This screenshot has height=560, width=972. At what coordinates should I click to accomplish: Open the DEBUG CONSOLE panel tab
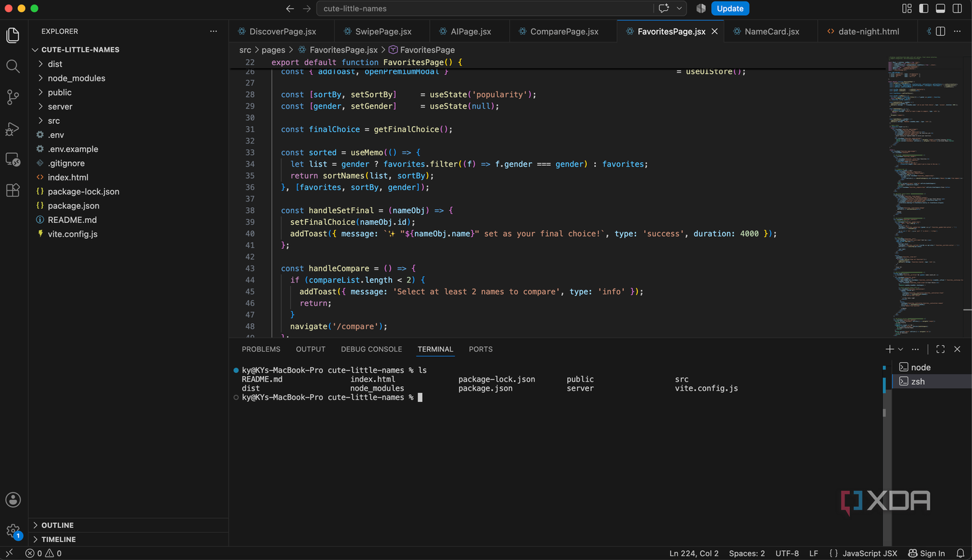coord(371,349)
